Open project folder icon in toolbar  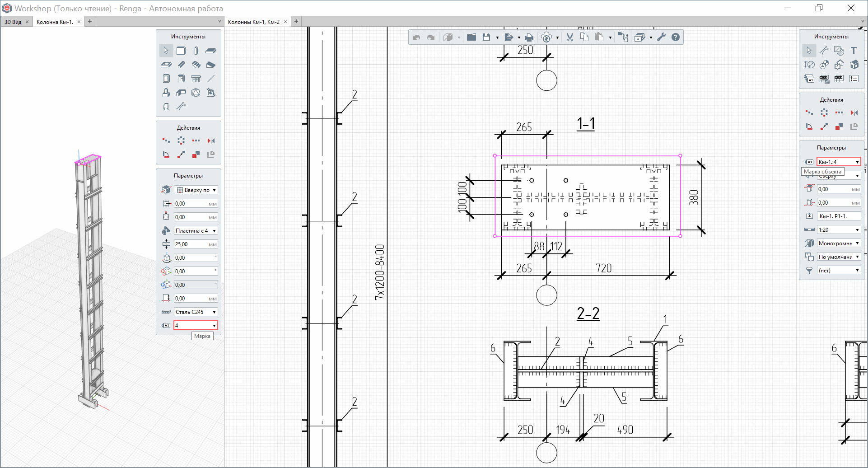(471, 37)
